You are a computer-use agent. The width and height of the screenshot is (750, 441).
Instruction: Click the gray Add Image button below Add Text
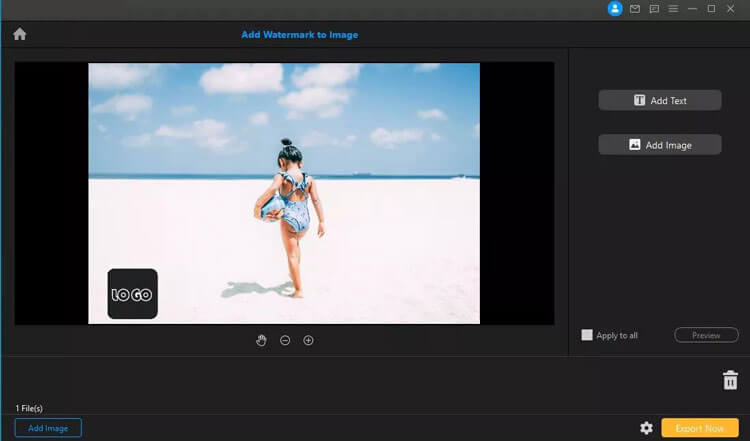[x=659, y=145]
